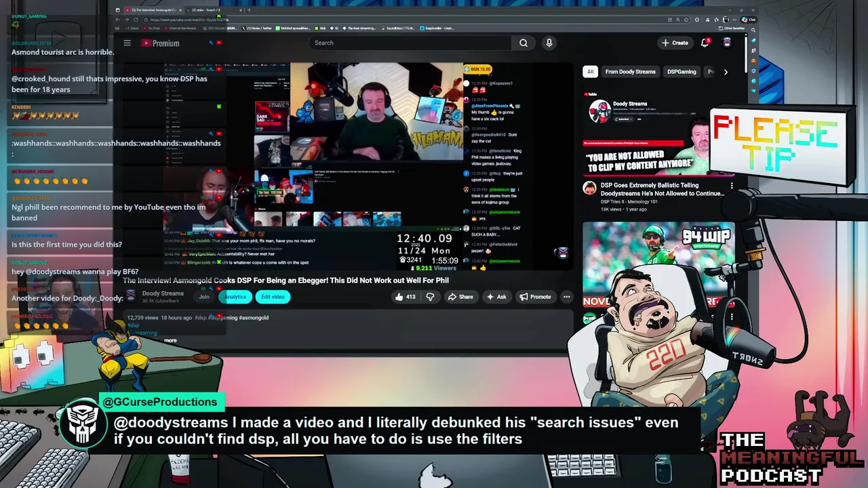The image size is (868, 488).
Task: Open EasyScroller bookmark
Action: [437, 28]
